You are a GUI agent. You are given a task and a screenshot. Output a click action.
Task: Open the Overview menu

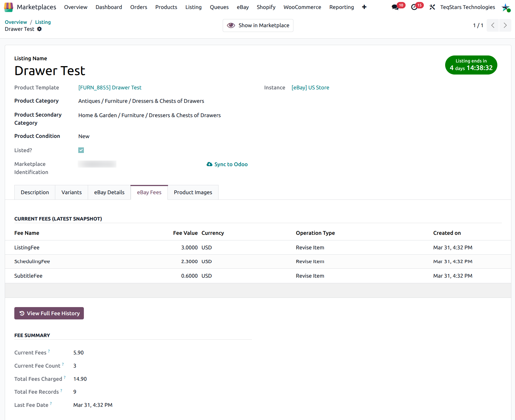(76, 7)
